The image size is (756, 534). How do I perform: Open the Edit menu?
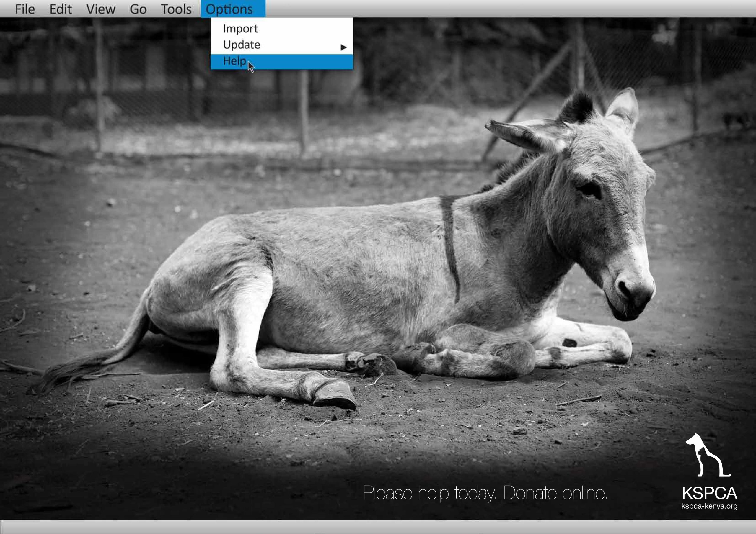[61, 9]
